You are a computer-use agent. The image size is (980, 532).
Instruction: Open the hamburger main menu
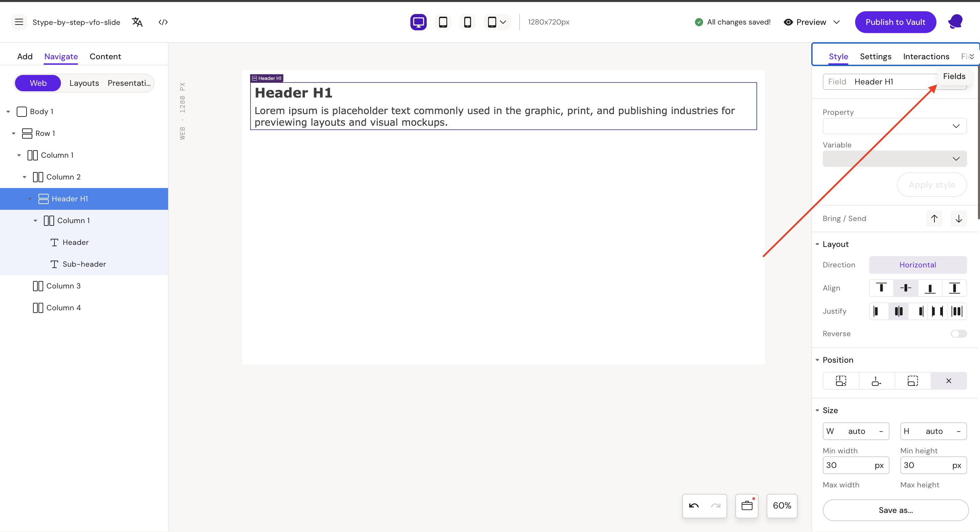(19, 22)
